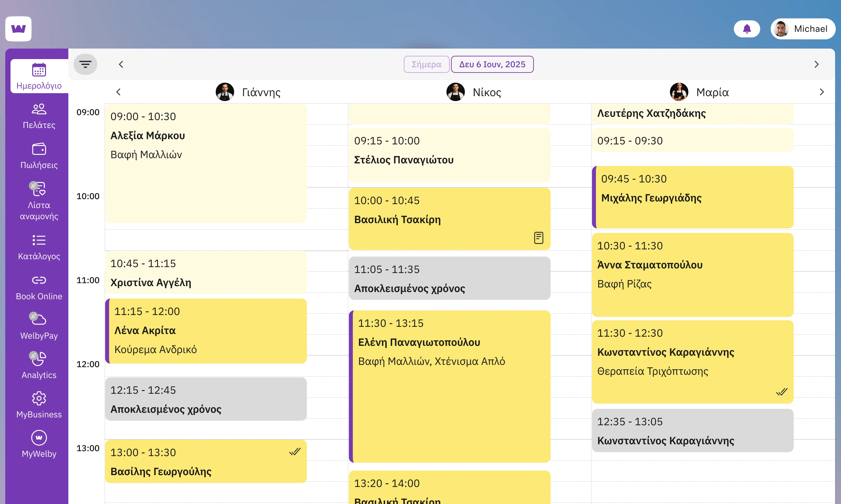Show next staff members arrow
The image size is (841, 504).
pyautogui.click(x=822, y=92)
